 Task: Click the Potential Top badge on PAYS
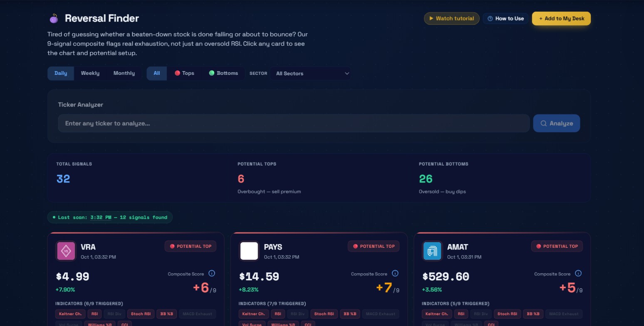pos(374,246)
